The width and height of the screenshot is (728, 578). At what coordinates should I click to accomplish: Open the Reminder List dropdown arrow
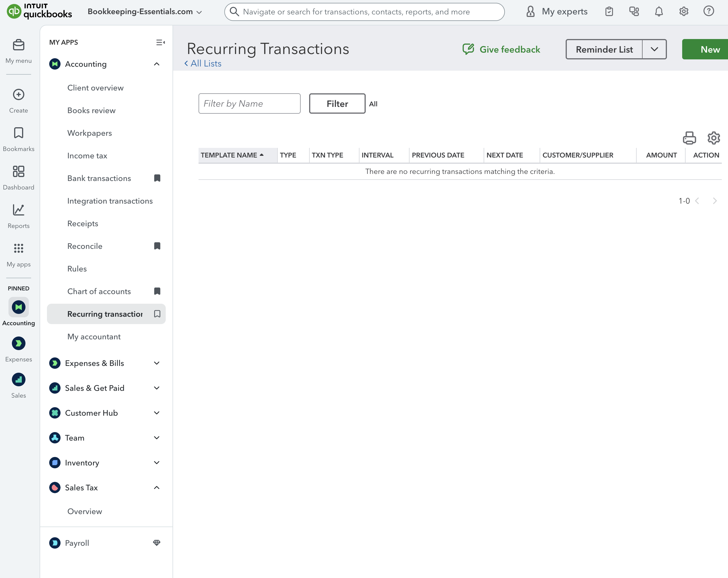click(654, 49)
